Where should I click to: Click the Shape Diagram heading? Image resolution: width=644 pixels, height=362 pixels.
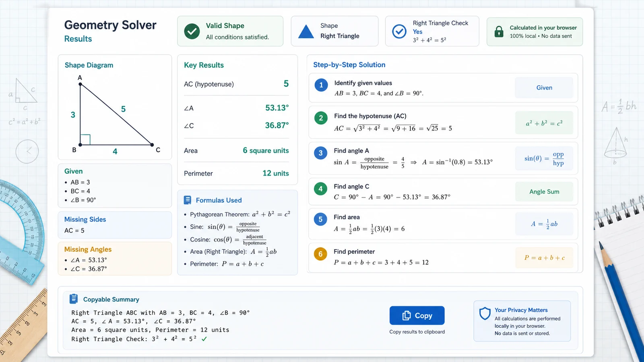click(89, 65)
